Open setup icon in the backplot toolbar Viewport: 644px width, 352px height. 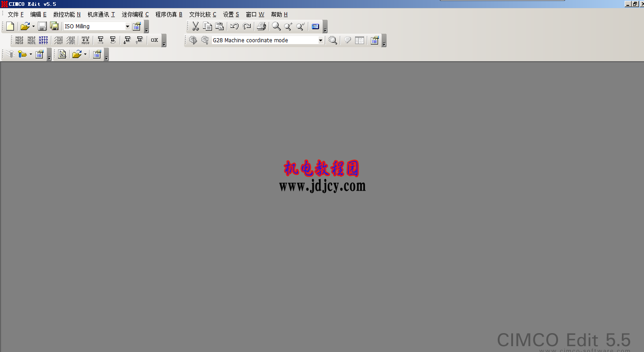(x=97, y=54)
